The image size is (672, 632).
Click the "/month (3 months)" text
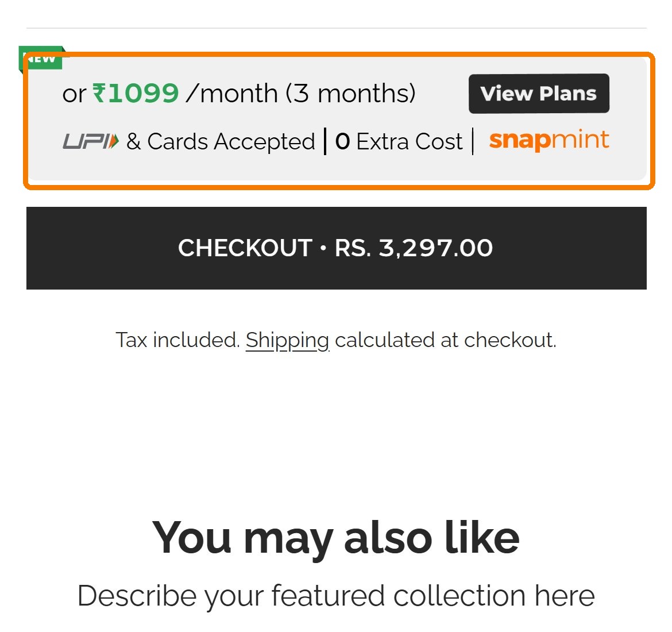click(x=301, y=94)
